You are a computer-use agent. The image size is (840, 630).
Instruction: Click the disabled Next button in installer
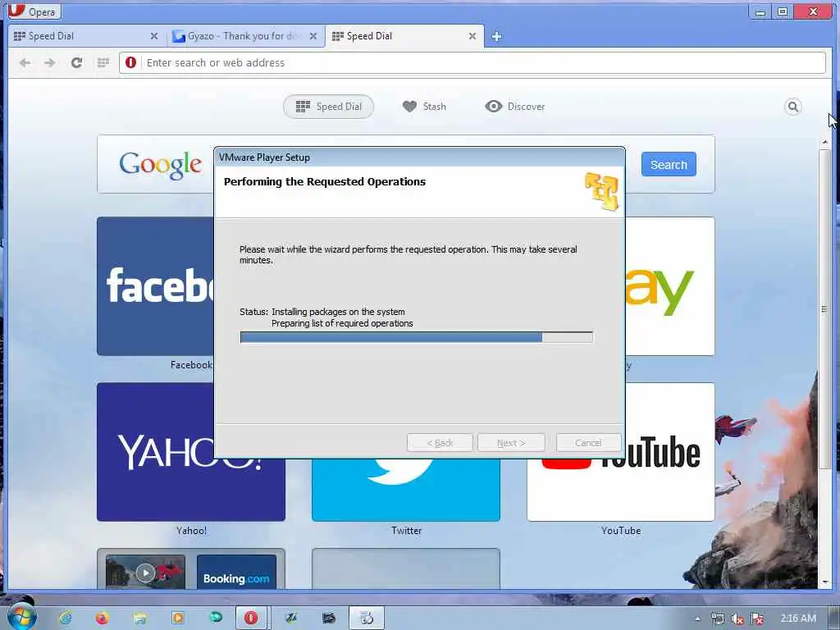coord(511,443)
